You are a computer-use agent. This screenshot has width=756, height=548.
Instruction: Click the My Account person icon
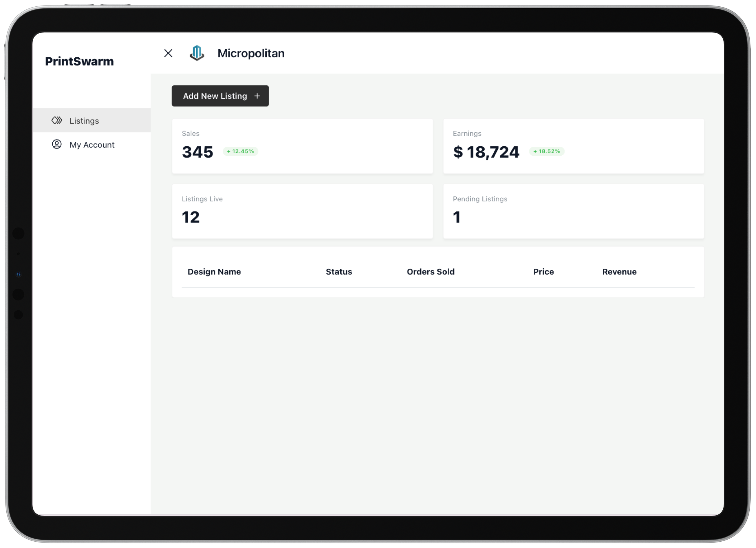[x=57, y=144]
